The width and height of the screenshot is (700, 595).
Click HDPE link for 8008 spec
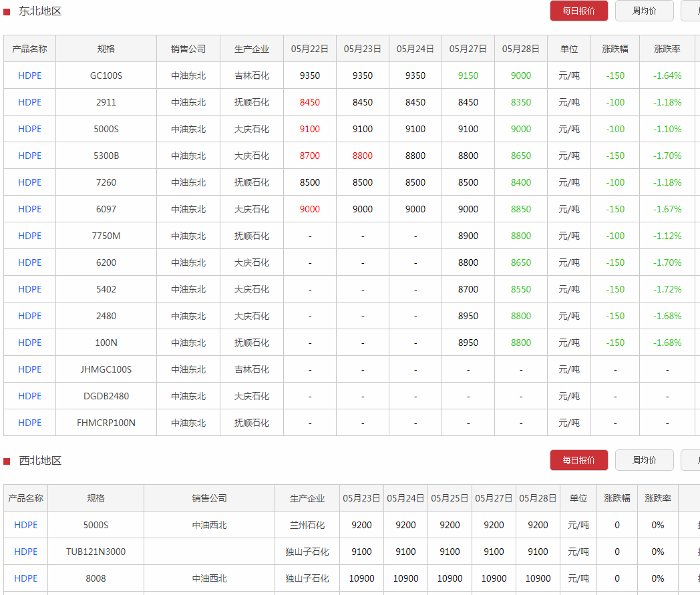[x=25, y=578]
